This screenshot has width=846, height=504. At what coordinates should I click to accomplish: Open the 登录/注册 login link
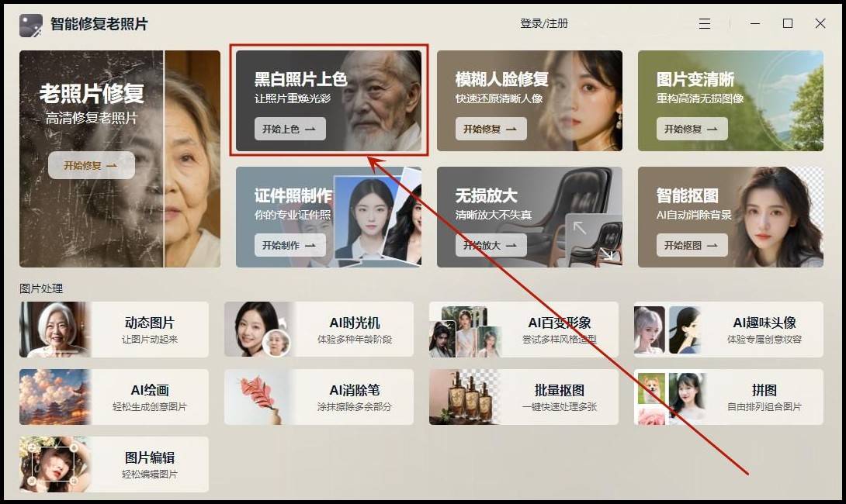click(544, 24)
